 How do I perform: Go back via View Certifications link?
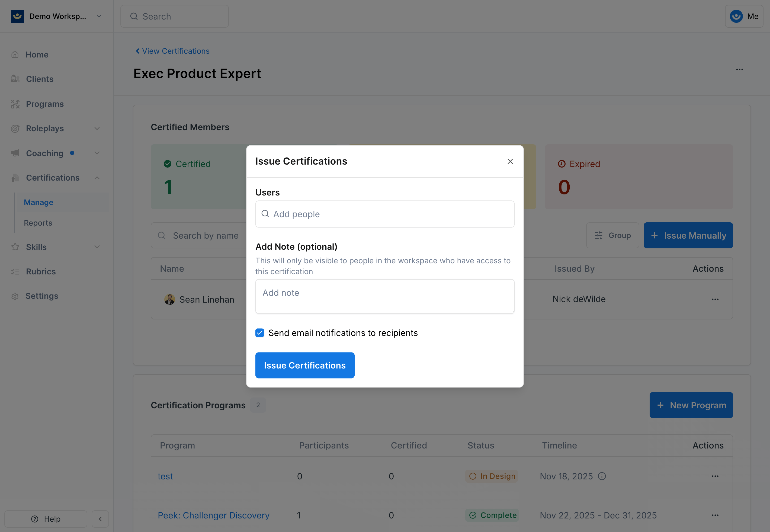click(172, 51)
